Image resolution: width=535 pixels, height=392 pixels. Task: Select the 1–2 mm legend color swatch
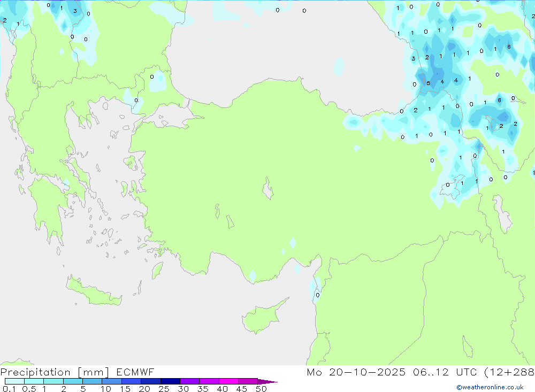pos(53,381)
